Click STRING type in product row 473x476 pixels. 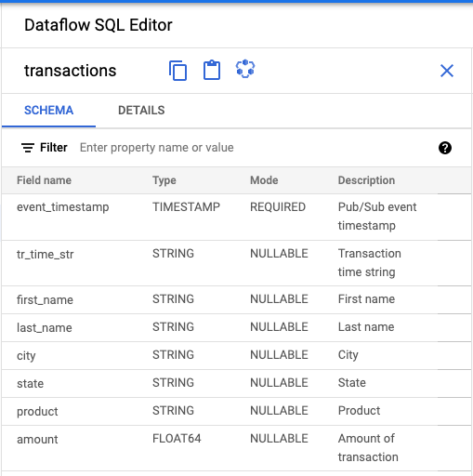coord(173,411)
